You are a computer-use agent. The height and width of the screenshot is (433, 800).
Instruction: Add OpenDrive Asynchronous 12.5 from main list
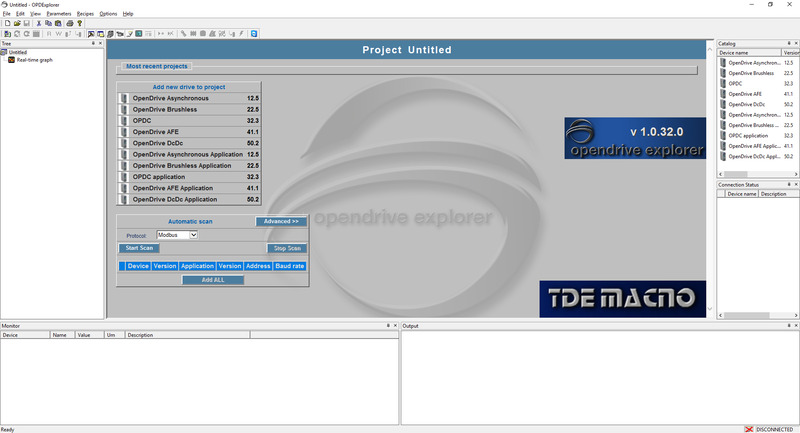(x=189, y=98)
